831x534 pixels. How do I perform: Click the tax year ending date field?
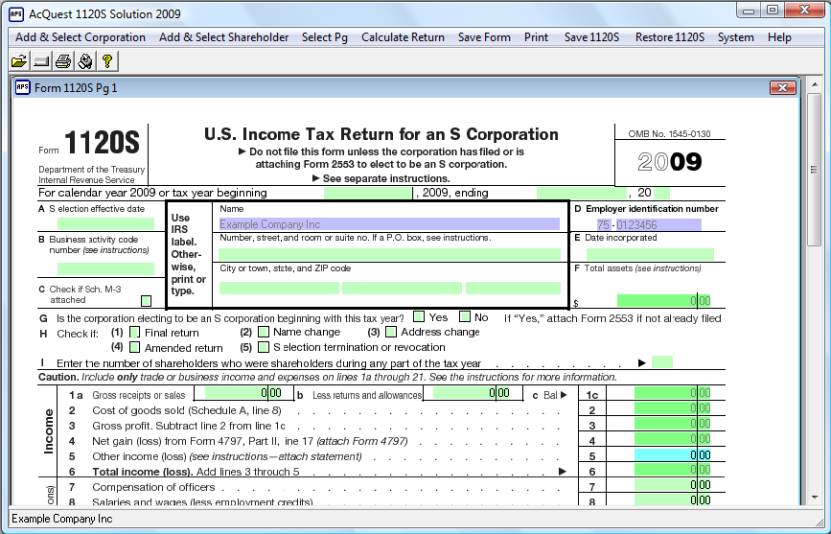click(x=581, y=193)
